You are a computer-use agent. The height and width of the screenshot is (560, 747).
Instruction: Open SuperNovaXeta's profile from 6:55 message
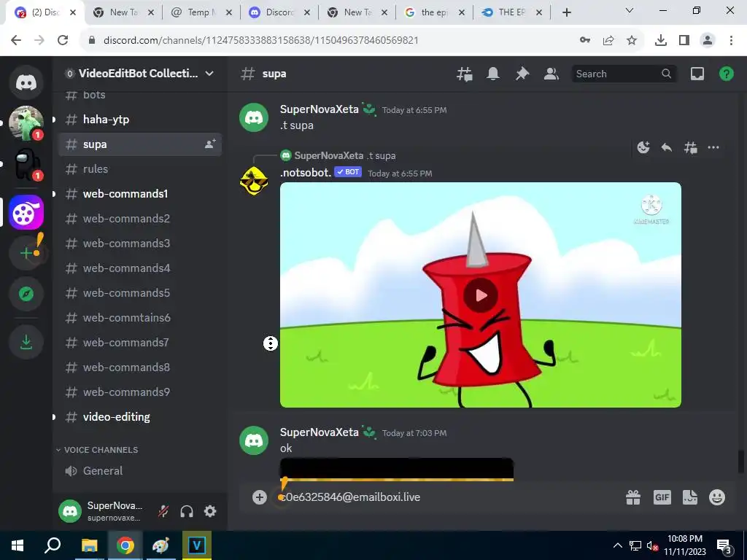tap(320, 109)
